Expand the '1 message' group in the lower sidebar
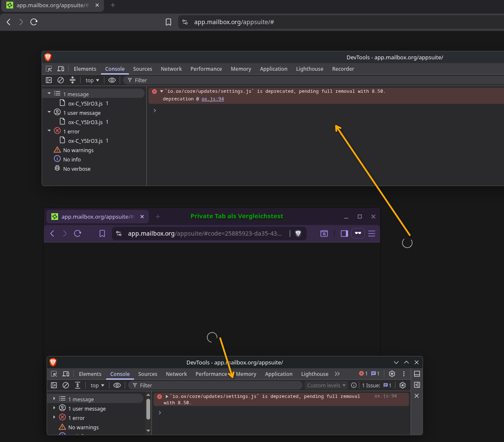The height and width of the screenshot is (442, 504). [54, 398]
